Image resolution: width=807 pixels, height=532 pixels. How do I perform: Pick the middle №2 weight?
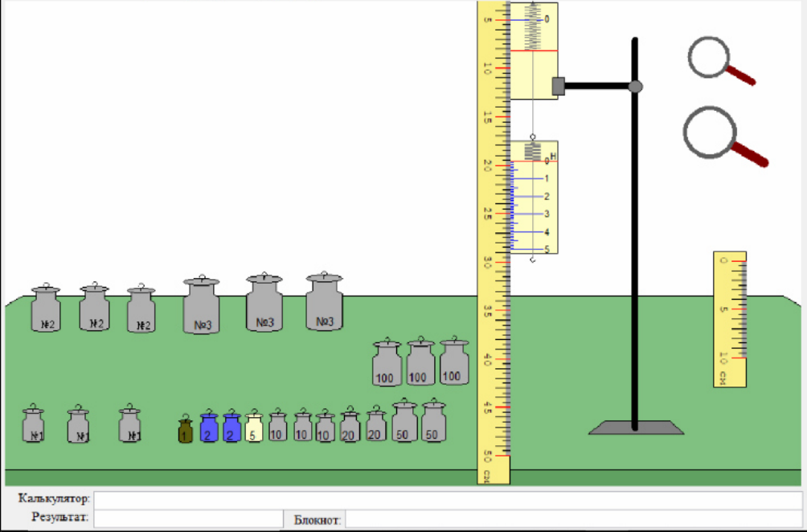[94, 307]
